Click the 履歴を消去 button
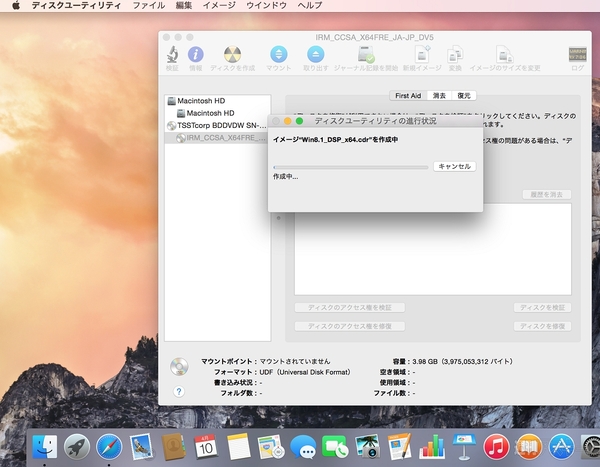The image size is (600, 467). [547, 194]
